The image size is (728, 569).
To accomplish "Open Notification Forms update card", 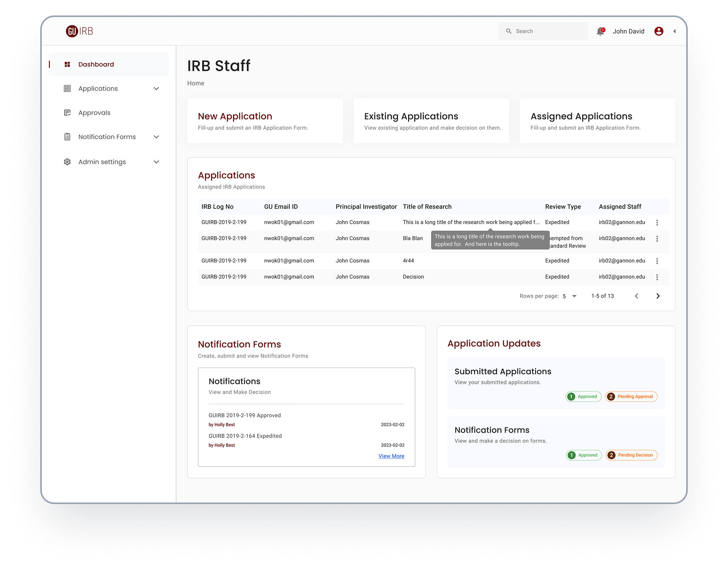I will [x=556, y=442].
